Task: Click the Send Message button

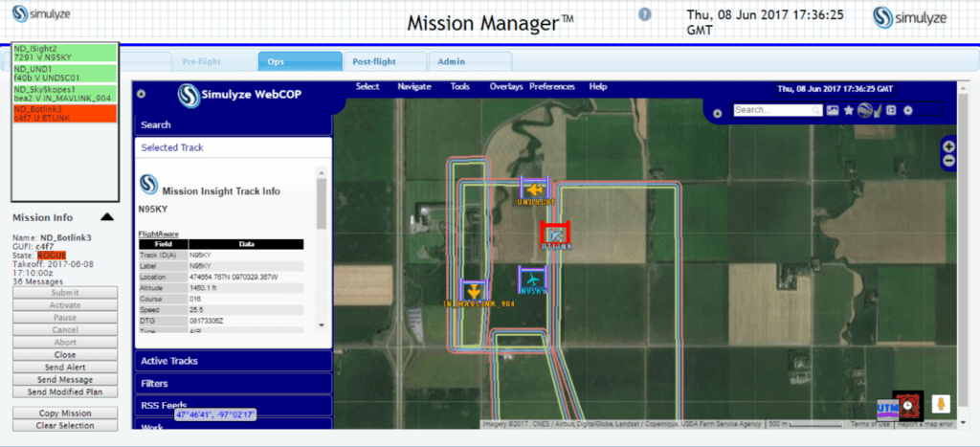Action: pos(65,379)
